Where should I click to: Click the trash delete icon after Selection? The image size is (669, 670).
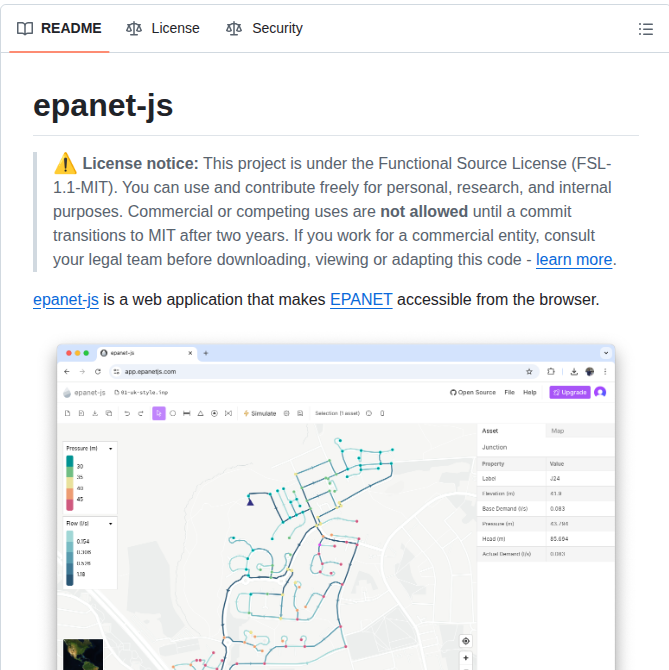[x=382, y=413]
